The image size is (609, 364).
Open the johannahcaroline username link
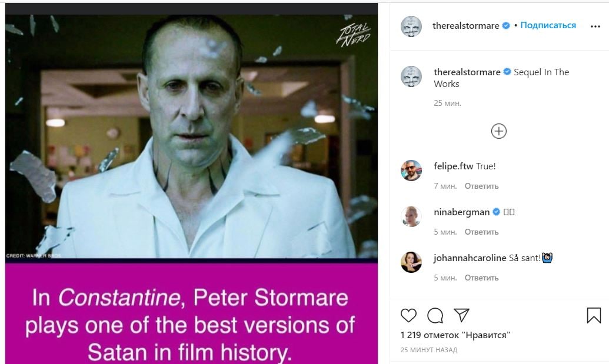click(x=470, y=258)
